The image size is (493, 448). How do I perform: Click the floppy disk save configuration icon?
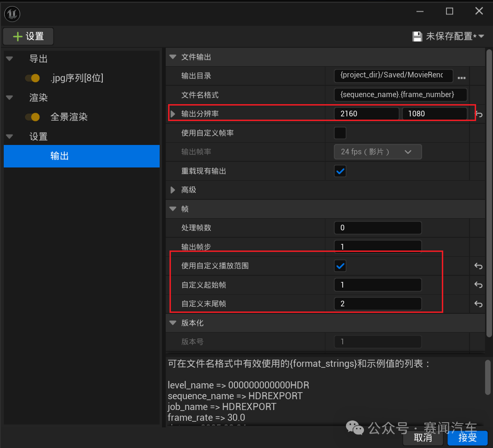coord(417,36)
